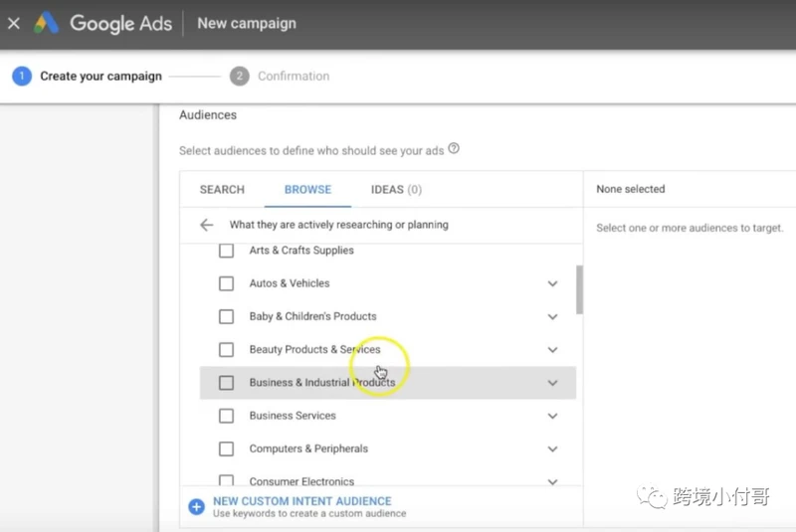Click the back arrow beside researching or planning
This screenshot has width=796, height=532.
coord(206,225)
